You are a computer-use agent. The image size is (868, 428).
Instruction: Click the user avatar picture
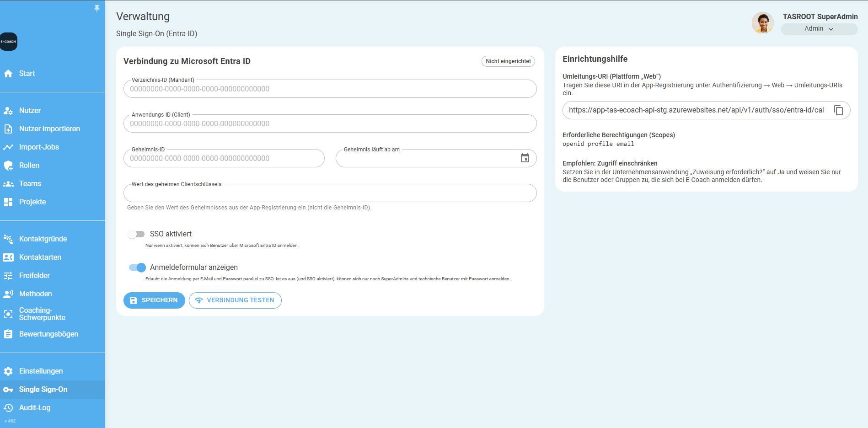tap(763, 22)
